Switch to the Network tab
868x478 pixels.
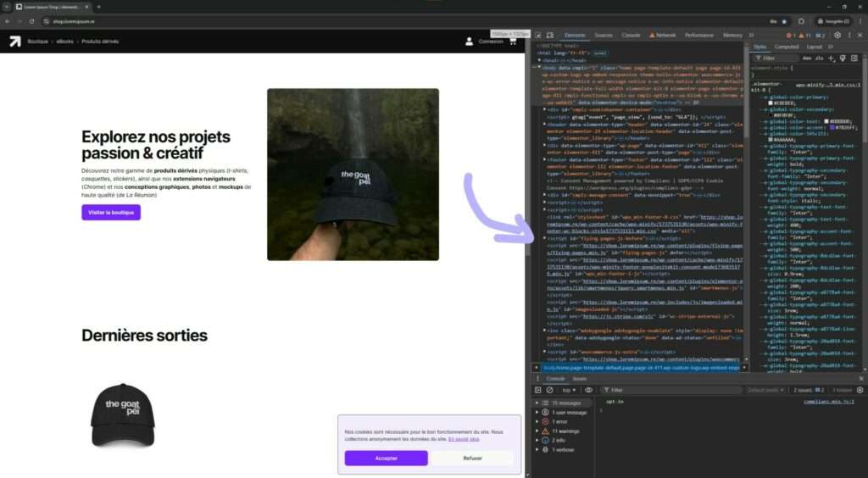tap(663, 36)
